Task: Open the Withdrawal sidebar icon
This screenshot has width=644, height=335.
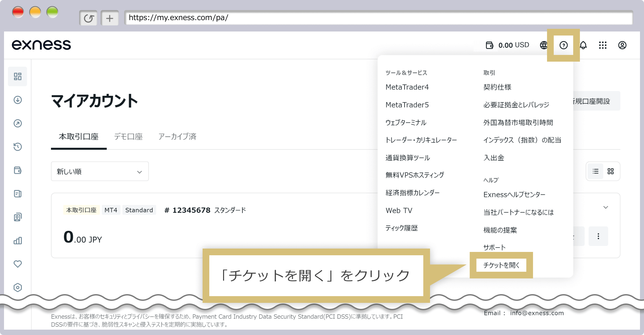Action: click(x=18, y=123)
